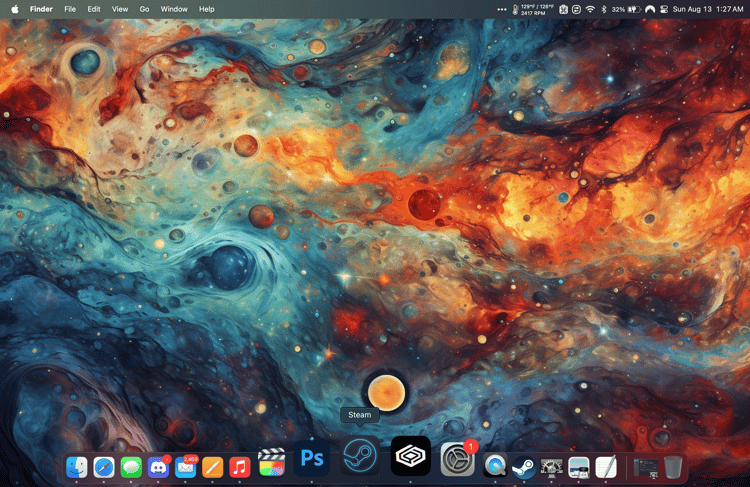This screenshot has width=750, height=487.
Task: Open Photoshop from the dock
Action: point(311,458)
